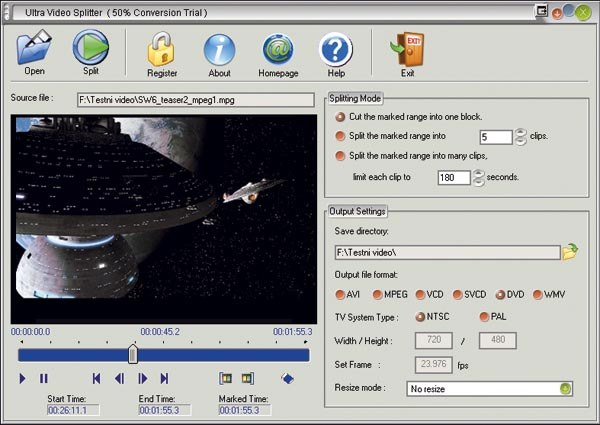Set mark-in start point icon
Image resolution: width=600 pixels, height=425 pixels.
226,379
